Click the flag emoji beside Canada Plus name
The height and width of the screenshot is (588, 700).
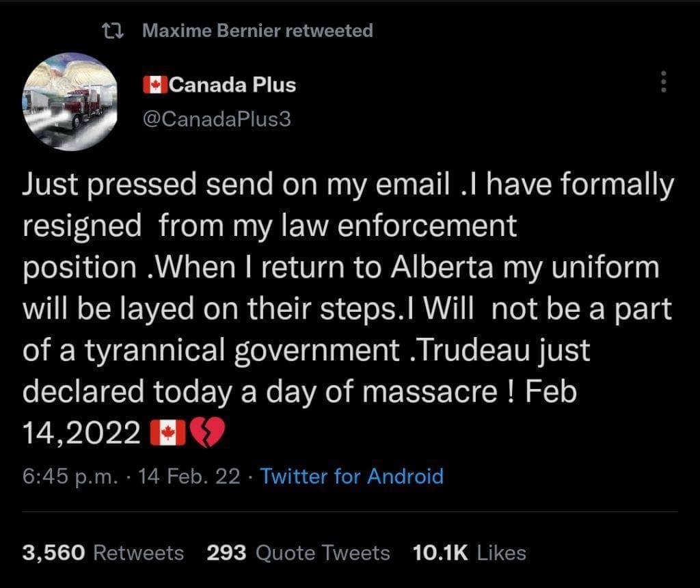click(154, 85)
